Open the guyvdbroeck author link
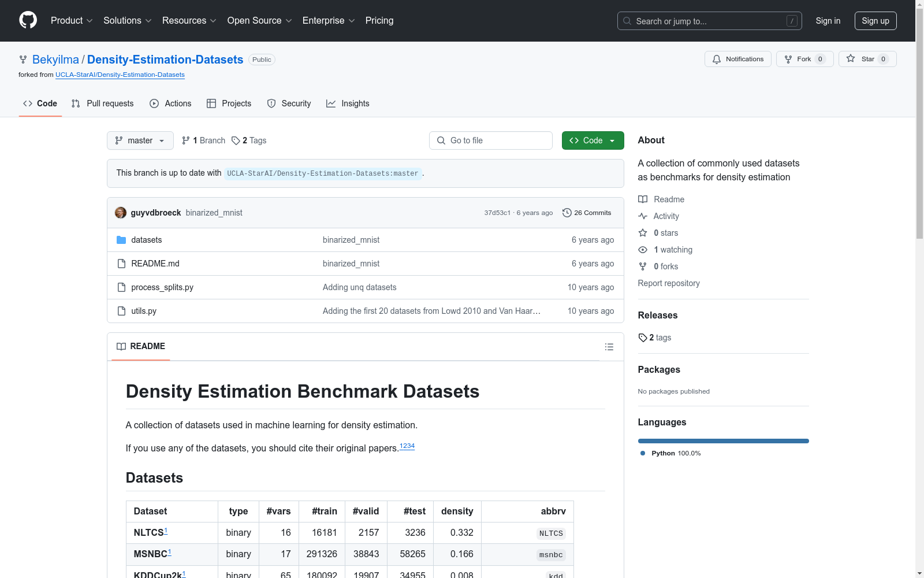 click(x=156, y=213)
